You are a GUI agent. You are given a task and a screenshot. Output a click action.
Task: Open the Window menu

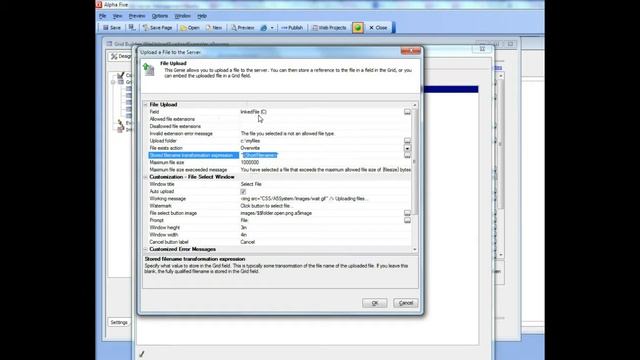[182, 16]
